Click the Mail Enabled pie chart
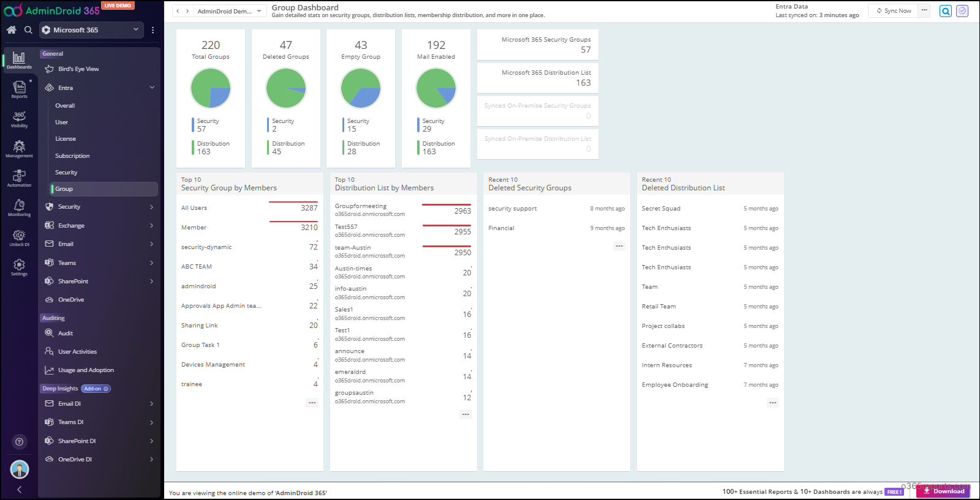Viewport: 980px width, 500px height. click(x=436, y=88)
